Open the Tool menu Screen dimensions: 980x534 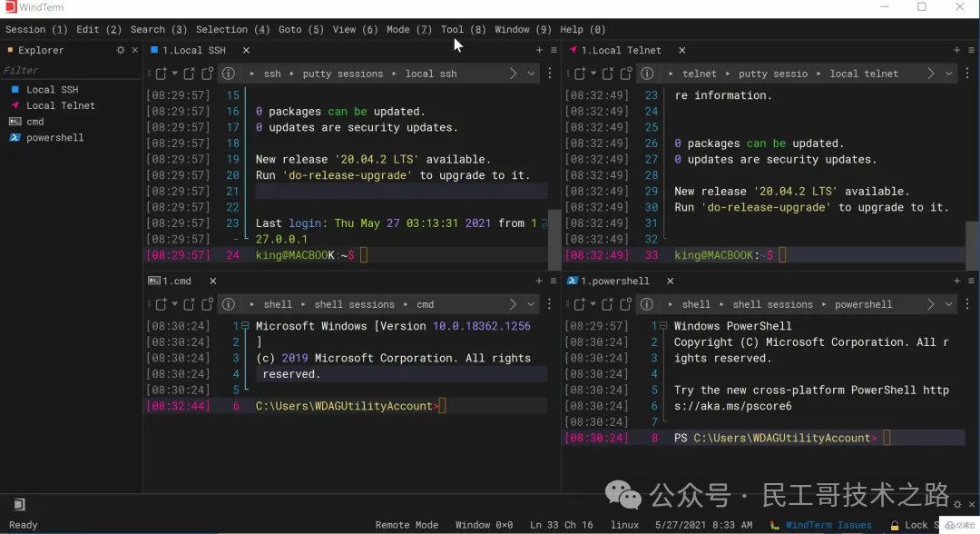click(463, 29)
